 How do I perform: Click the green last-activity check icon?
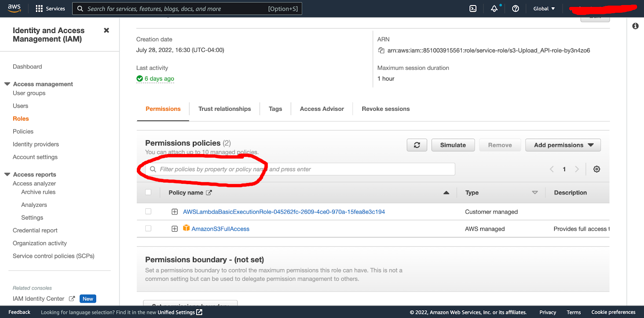tap(140, 79)
